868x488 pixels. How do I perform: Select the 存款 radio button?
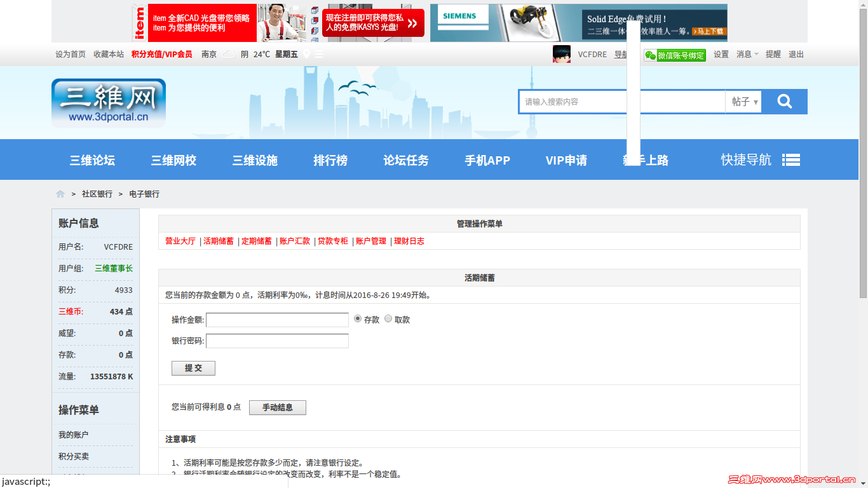click(358, 319)
